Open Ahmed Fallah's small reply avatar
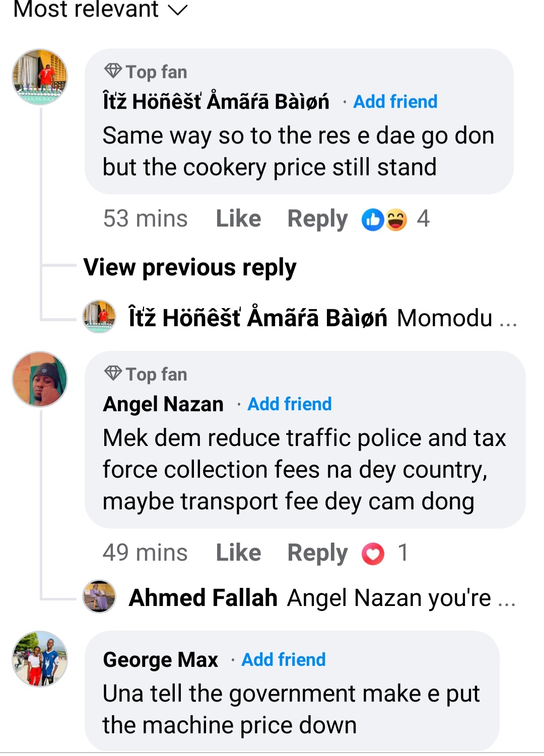This screenshot has height=756, width=544. point(99,597)
